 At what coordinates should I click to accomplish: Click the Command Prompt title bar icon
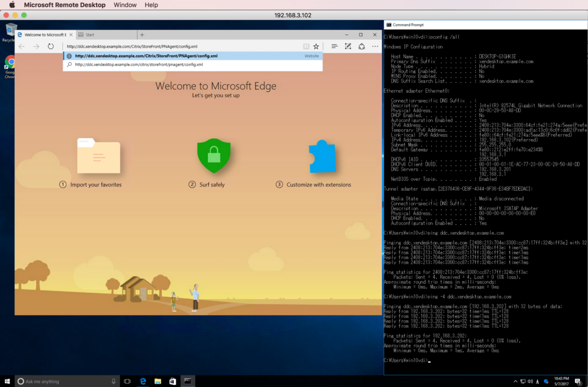pos(389,25)
